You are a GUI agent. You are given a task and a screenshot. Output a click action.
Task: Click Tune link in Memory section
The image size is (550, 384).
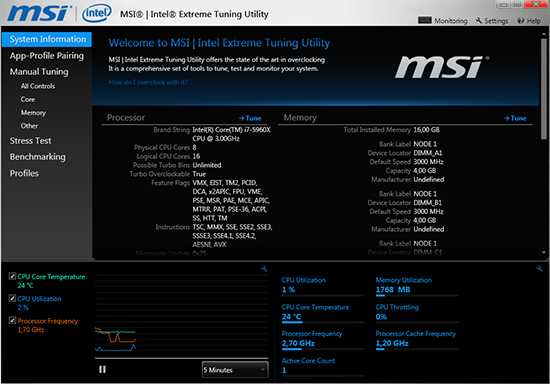(x=515, y=118)
